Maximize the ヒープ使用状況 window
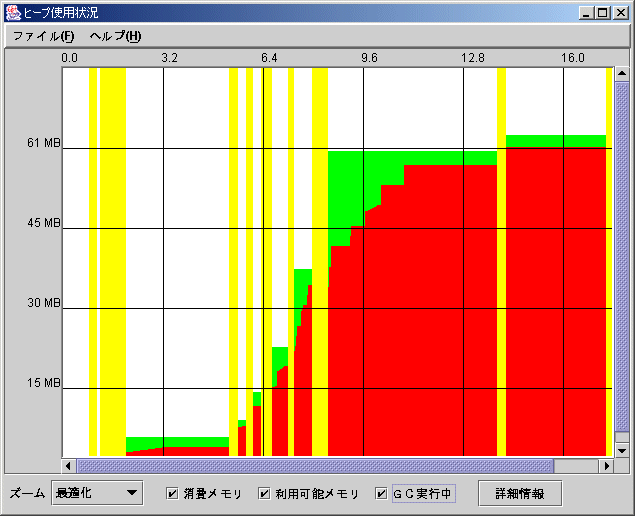 602,13
